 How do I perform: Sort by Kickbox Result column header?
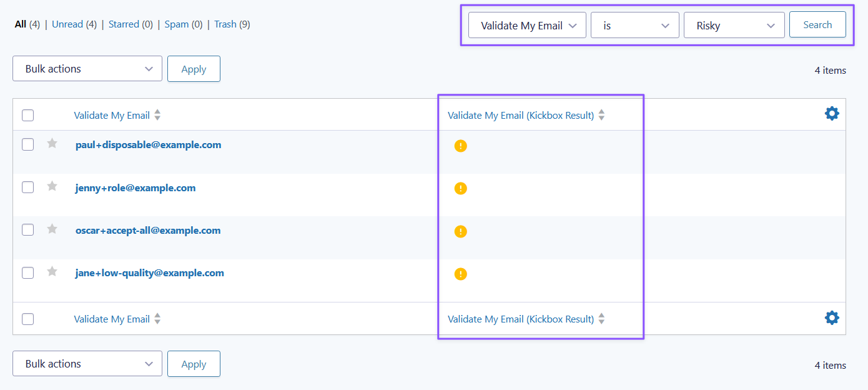pos(521,116)
